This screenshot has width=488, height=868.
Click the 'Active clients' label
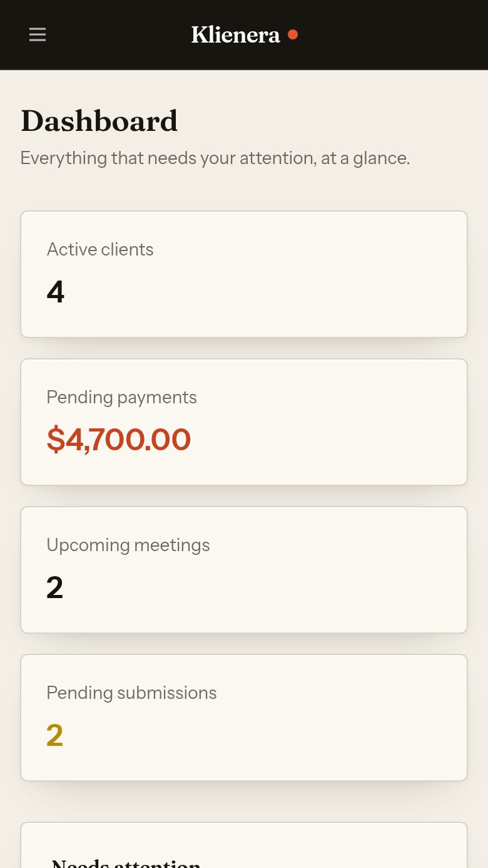point(100,249)
